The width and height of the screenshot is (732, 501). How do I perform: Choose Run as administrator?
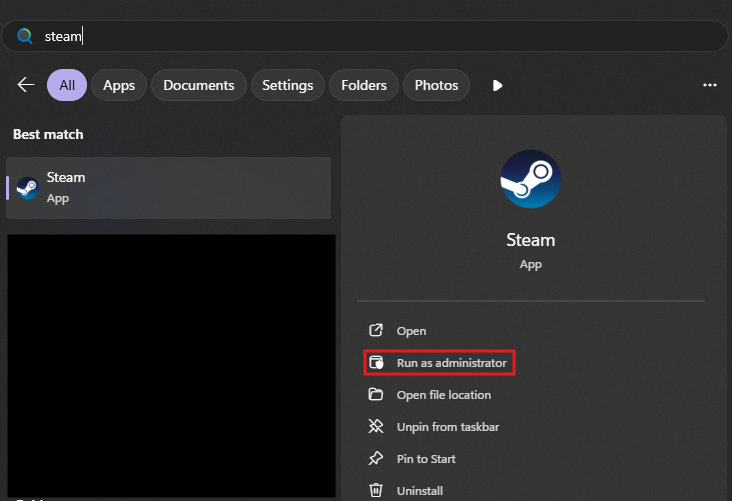pos(451,363)
